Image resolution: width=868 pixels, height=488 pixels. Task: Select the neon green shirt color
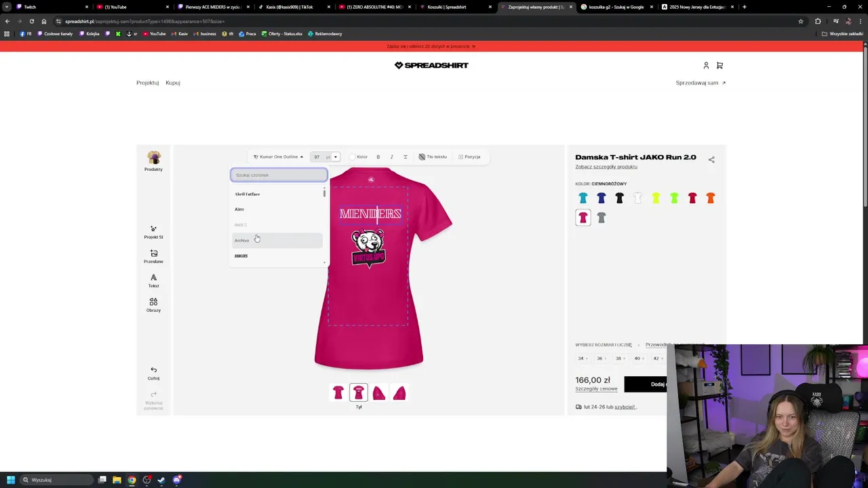click(674, 198)
